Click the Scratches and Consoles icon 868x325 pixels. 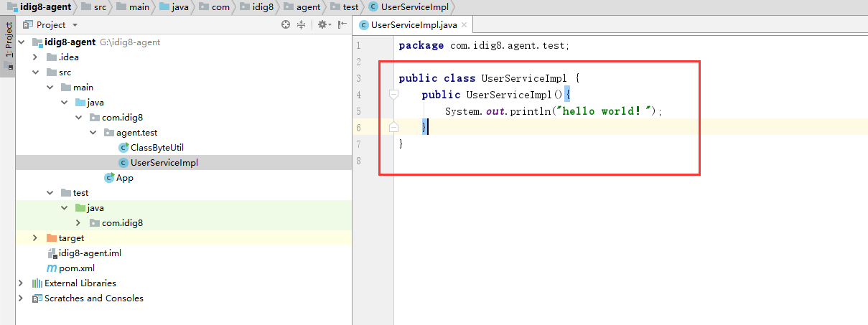coord(37,298)
